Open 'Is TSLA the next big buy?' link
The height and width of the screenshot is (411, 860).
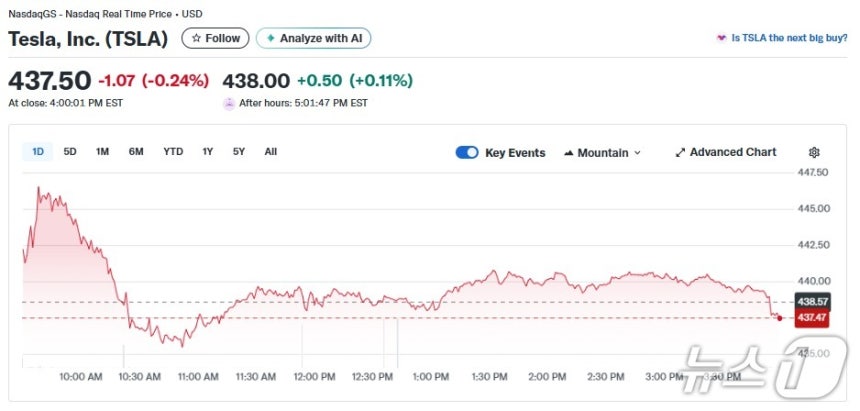(x=789, y=38)
